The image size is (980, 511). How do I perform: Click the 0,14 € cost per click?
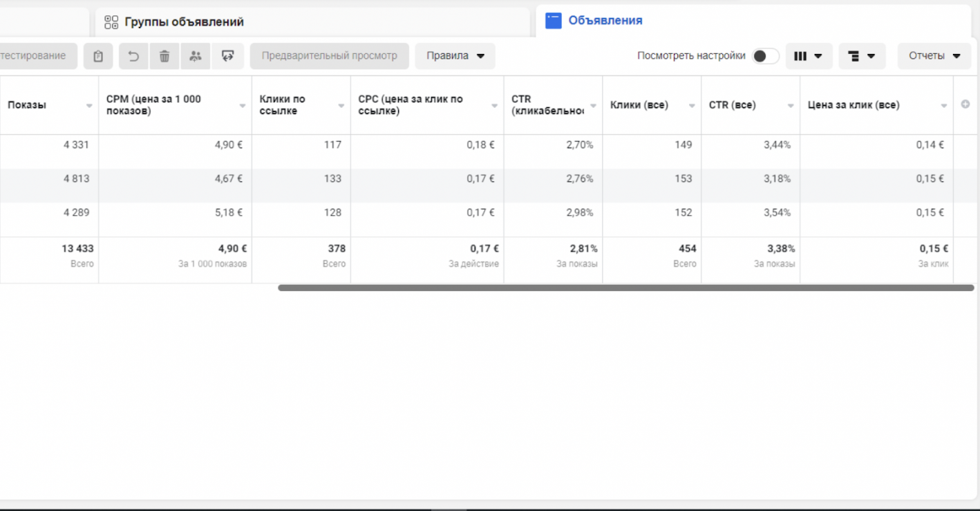[930, 145]
